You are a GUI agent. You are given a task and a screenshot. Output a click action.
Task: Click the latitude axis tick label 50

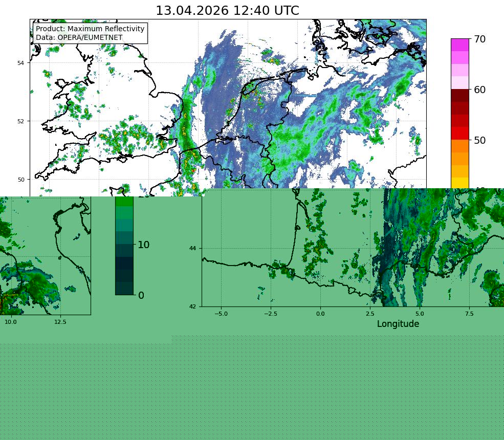point(20,180)
